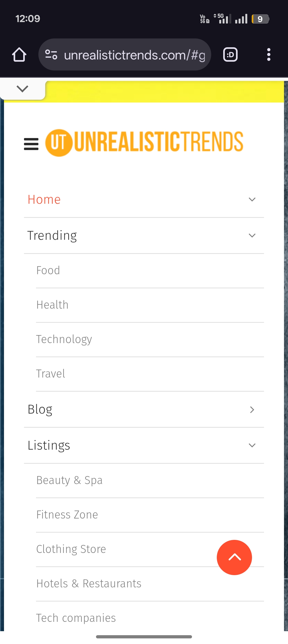This screenshot has height=644, width=288.
Task: Click the UnrealisticTrends logo
Action: click(x=144, y=143)
